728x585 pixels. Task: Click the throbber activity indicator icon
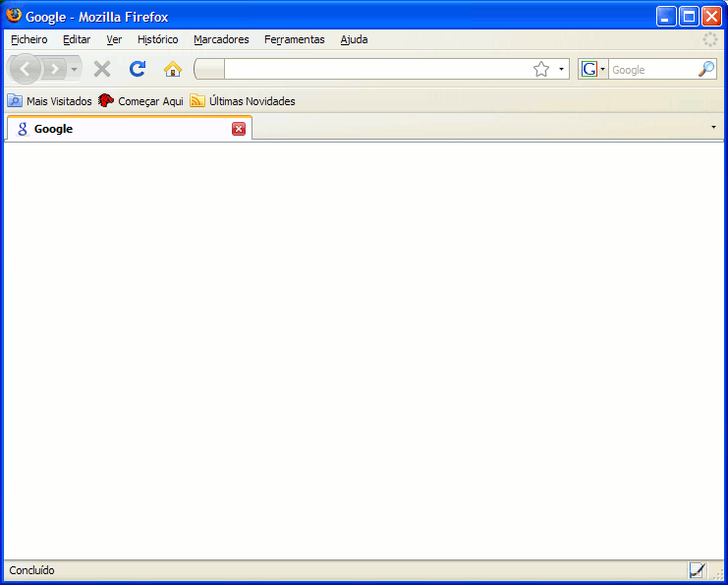tap(710, 39)
